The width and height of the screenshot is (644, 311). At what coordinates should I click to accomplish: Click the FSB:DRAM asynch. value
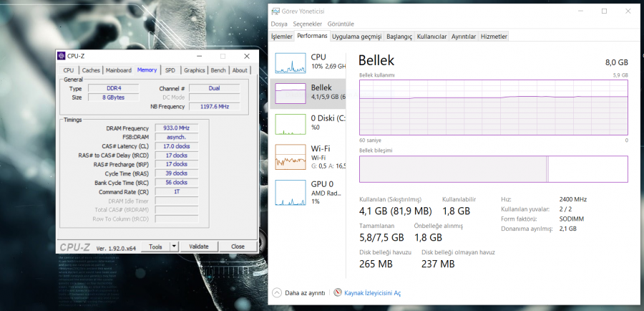[x=177, y=137]
